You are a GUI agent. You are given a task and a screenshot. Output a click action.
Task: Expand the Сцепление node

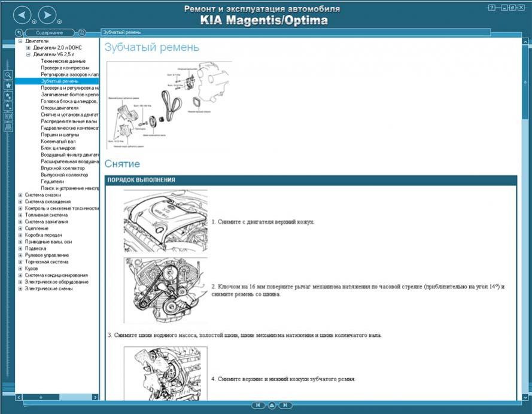(20, 229)
